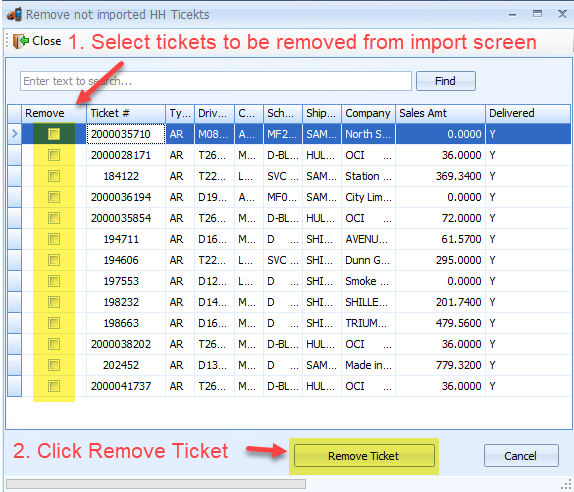Maximize the Remove not imported HH Tickets window
Screen dimensions: 574x492
(x=537, y=14)
